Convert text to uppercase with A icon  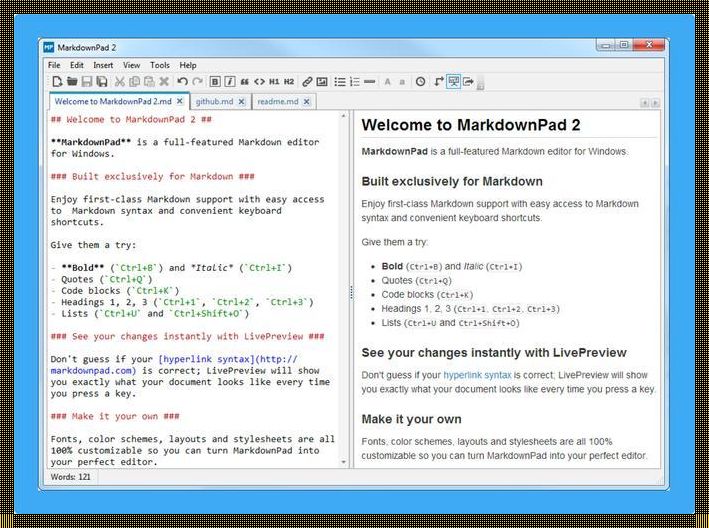[388, 82]
